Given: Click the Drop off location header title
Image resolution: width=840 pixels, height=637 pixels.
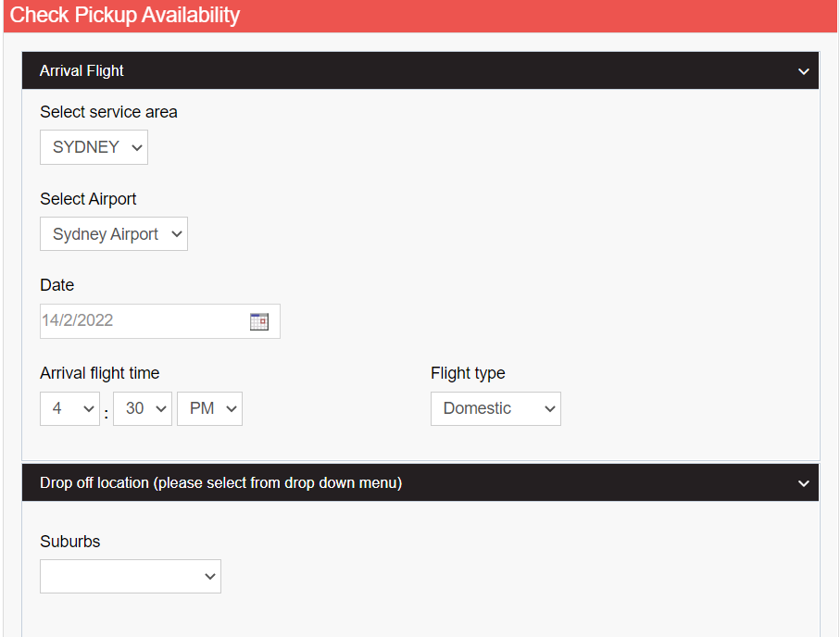Looking at the screenshot, I should 220,483.
